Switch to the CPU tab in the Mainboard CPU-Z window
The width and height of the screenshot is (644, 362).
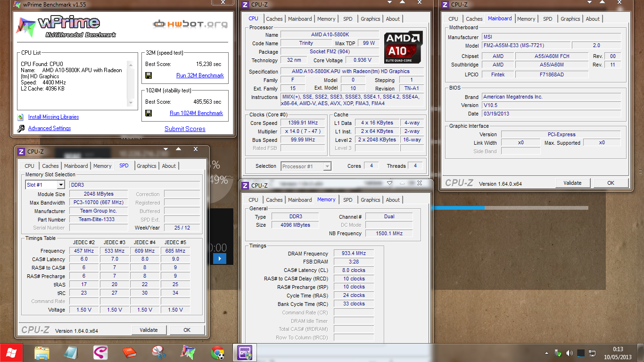[x=453, y=19]
